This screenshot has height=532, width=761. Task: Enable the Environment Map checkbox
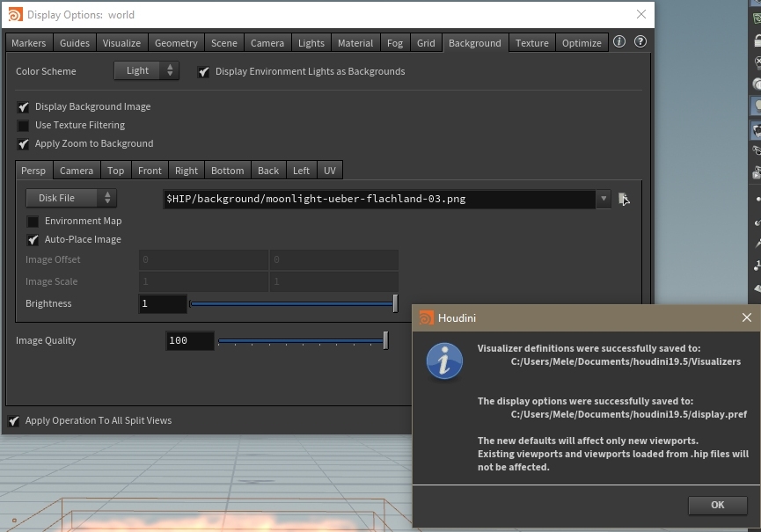click(x=33, y=222)
